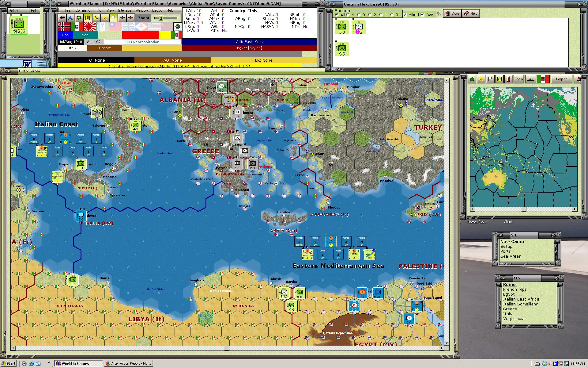This screenshot has width=588, height=368.
Task: Click the horizontal scrollbar of the main map
Action: pyautogui.click(x=227, y=348)
